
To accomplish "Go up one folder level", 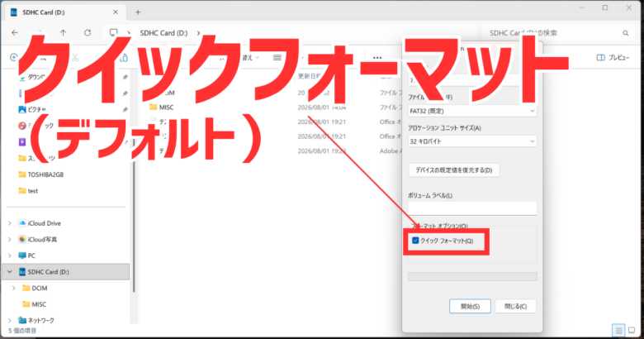I will tap(63, 32).
